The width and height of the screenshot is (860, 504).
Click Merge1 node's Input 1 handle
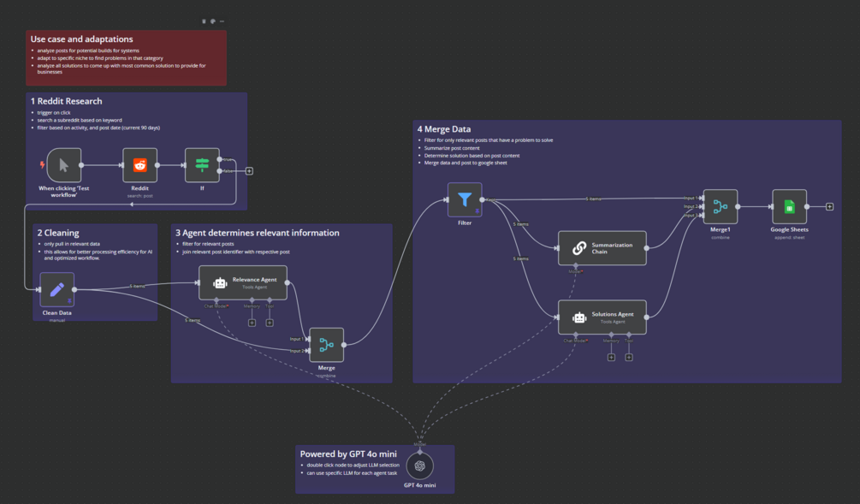click(702, 198)
